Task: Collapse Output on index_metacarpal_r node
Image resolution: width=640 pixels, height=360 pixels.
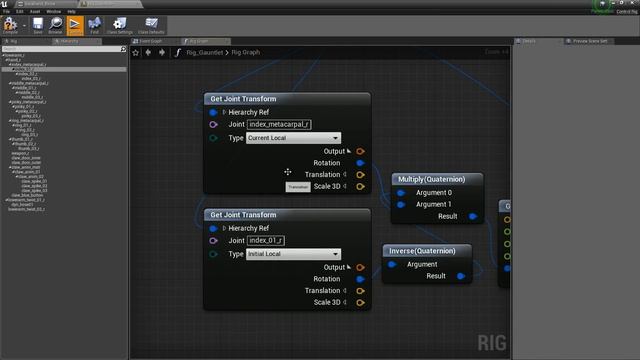Action: pyautogui.click(x=349, y=151)
